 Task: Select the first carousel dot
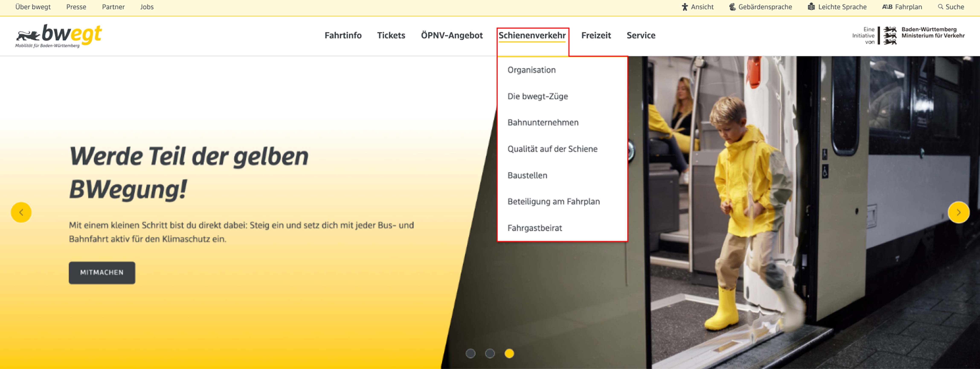[x=471, y=353]
